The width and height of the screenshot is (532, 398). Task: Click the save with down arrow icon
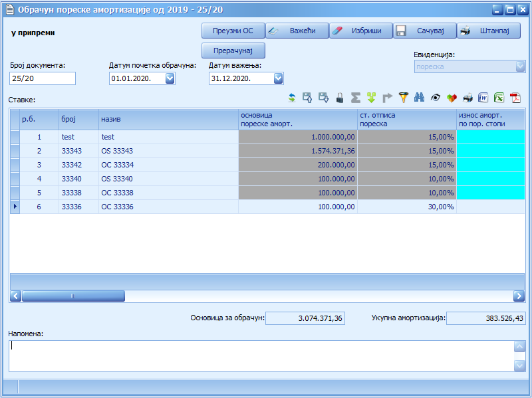(x=323, y=98)
